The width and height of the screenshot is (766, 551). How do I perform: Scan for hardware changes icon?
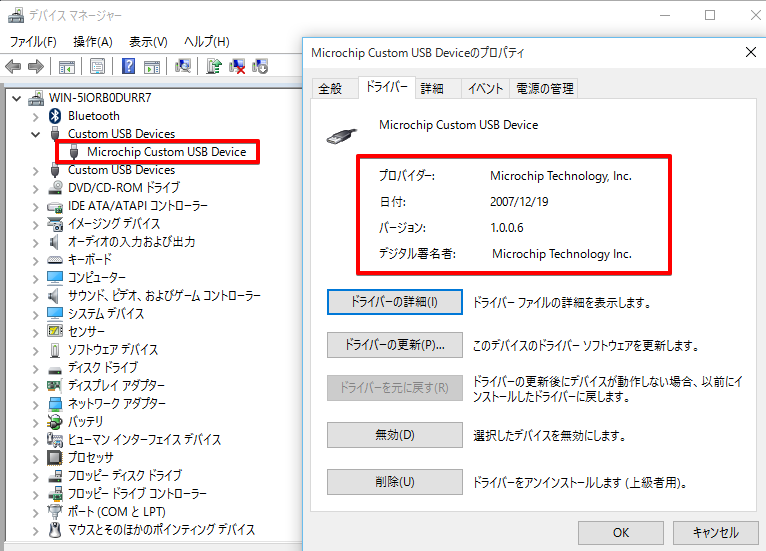click(183, 66)
